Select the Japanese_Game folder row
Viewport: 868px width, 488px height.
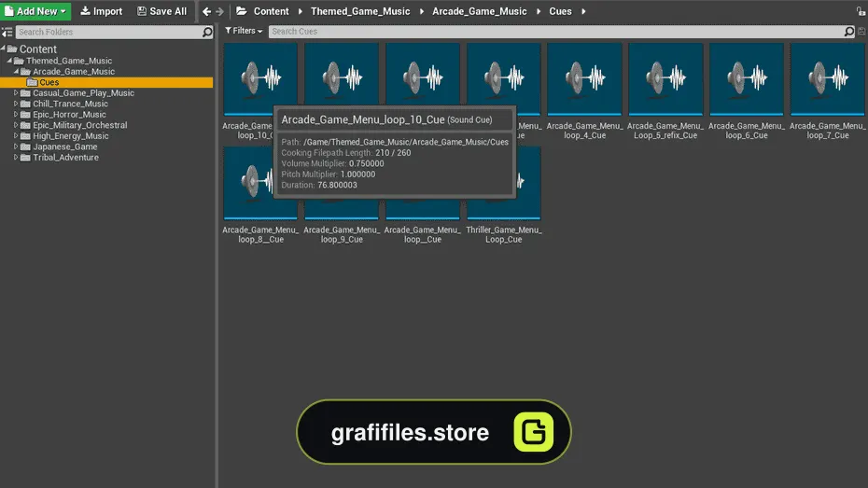[x=106, y=146]
